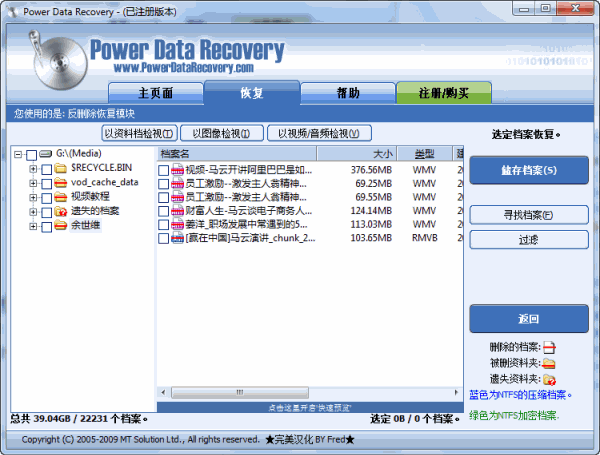The height and width of the screenshot is (455, 600).
Task: Click the 余世维 folder icon
Action: point(61,226)
